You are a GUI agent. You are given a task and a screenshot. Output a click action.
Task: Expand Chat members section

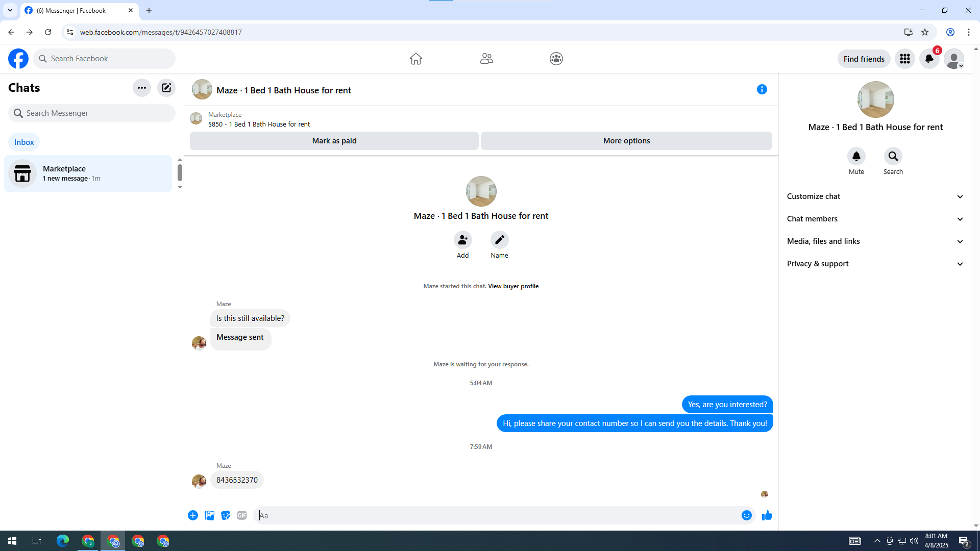[875, 219]
